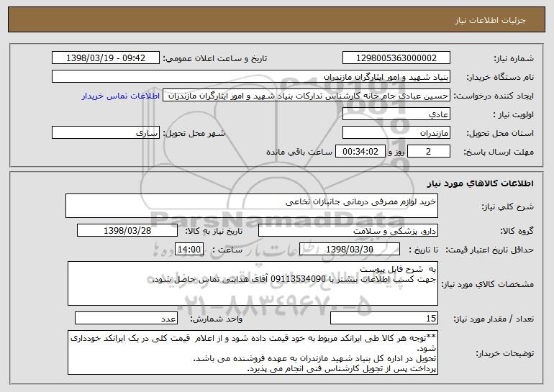This screenshot has height=392, width=554.
Task: Click the توضیحات خریدار label
Action: [x=504, y=353]
